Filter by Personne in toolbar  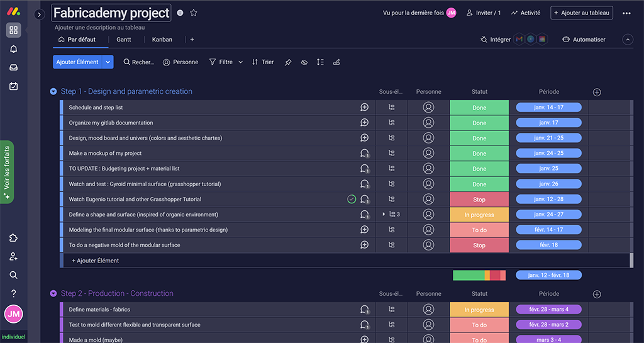click(x=180, y=62)
